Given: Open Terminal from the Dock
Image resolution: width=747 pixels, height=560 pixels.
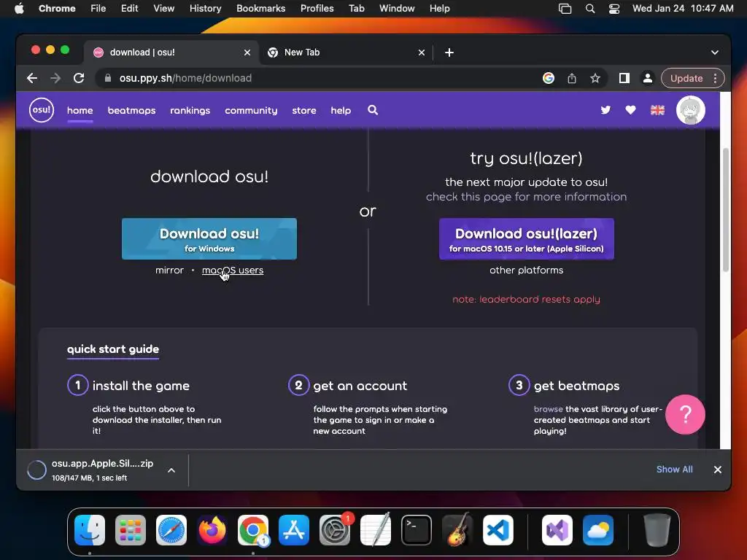Looking at the screenshot, I should [417, 530].
